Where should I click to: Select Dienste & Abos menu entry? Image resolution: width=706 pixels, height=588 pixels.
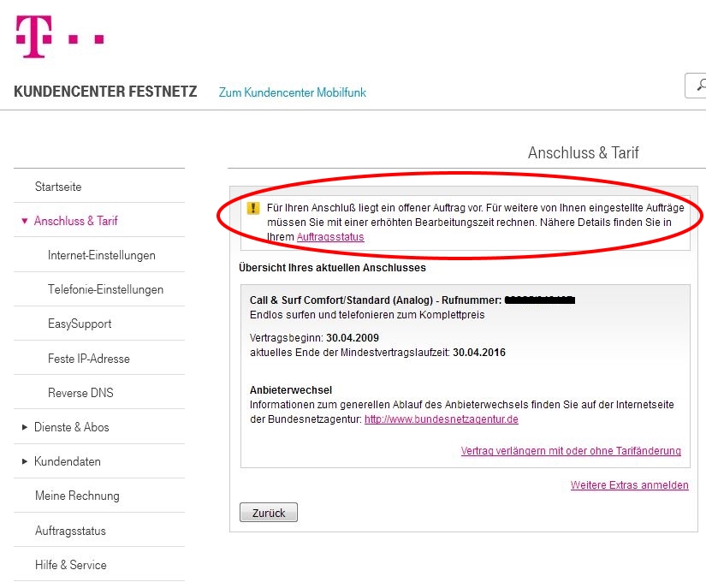click(72, 427)
